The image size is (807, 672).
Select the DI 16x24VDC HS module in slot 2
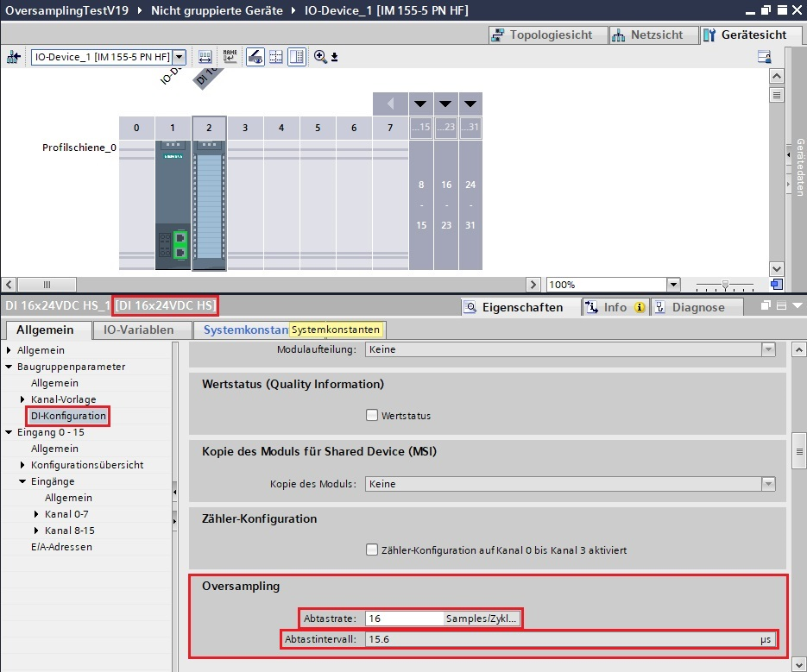click(209, 204)
